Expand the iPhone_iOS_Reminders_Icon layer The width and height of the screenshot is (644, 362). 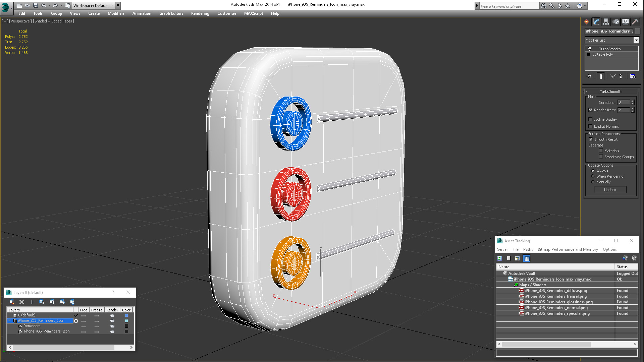[x=10, y=320]
